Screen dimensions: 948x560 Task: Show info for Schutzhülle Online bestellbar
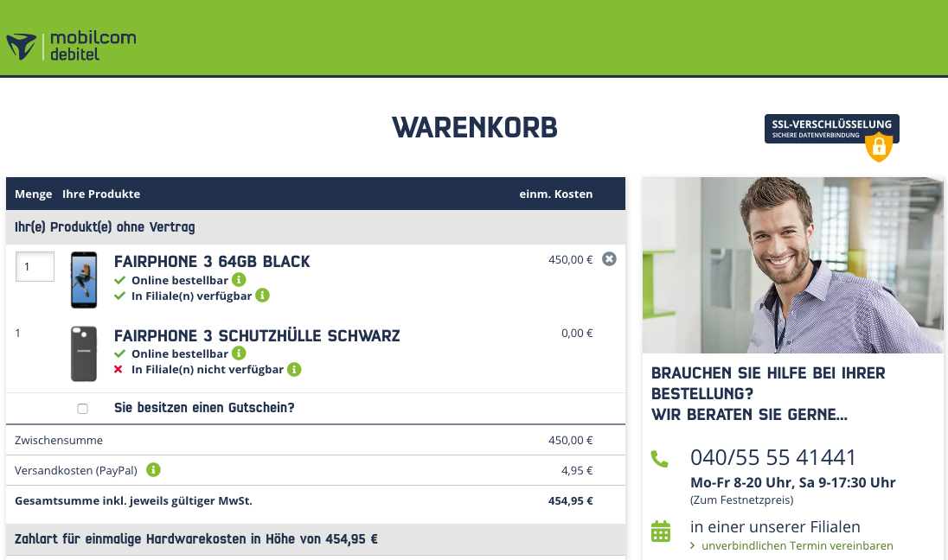tap(240, 353)
